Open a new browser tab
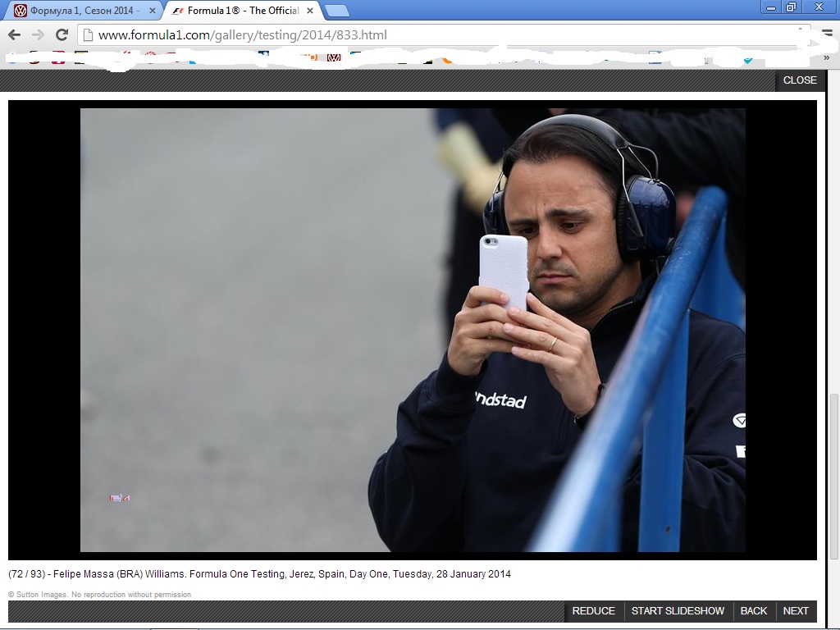840x630 pixels. [336, 11]
